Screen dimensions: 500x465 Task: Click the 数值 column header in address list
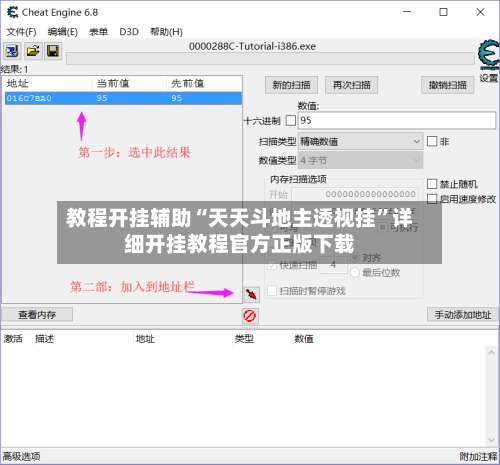pyautogui.click(x=304, y=339)
